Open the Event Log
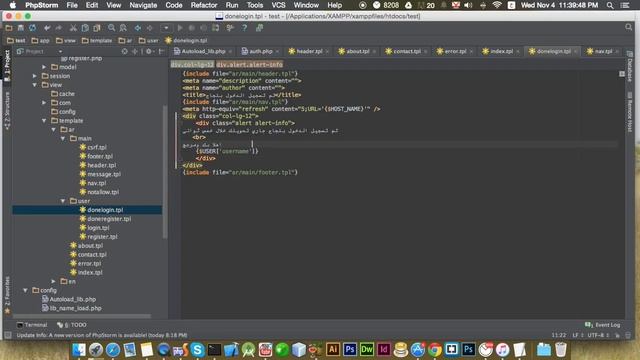This screenshot has width=640, height=360. [602, 325]
